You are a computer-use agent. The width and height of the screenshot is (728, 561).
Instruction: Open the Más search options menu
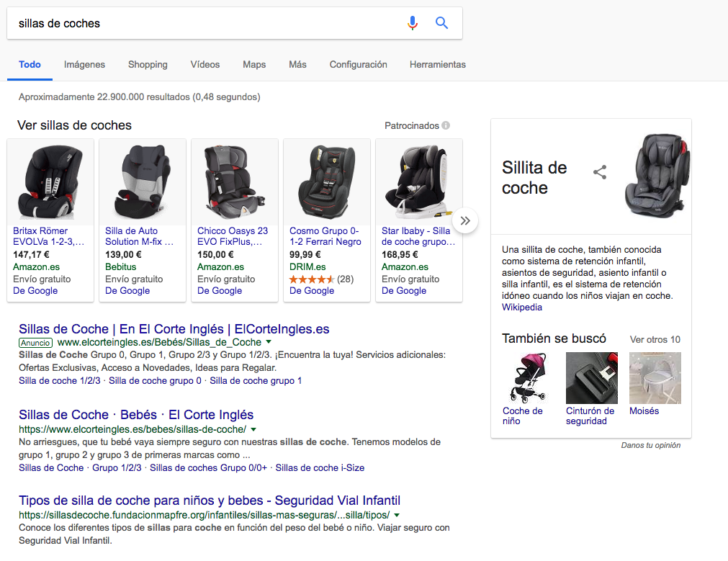[x=297, y=64]
